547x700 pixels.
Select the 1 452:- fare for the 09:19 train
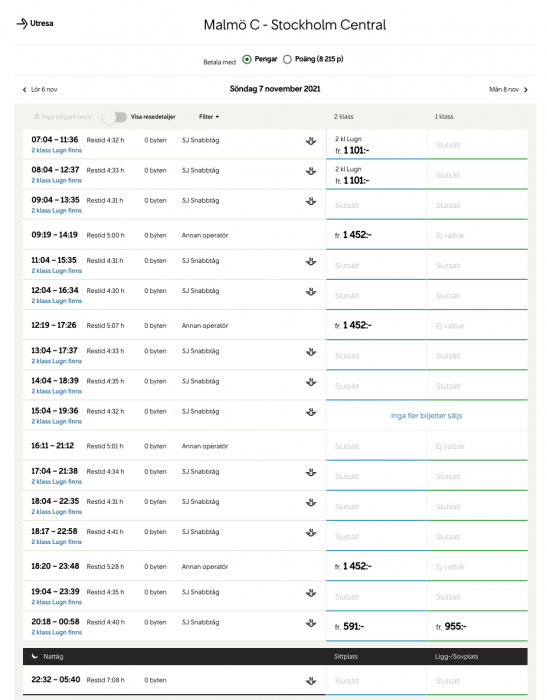pos(376,235)
